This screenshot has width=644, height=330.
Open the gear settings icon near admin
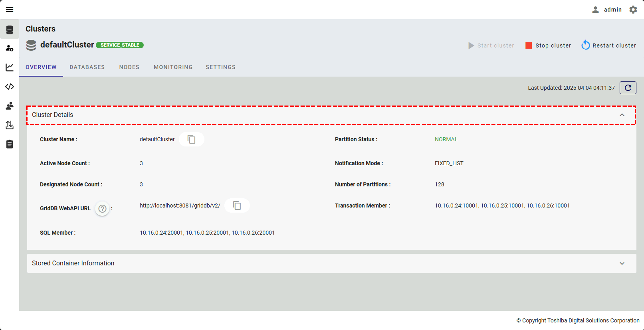pyautogui.click(x=633, y=10)
